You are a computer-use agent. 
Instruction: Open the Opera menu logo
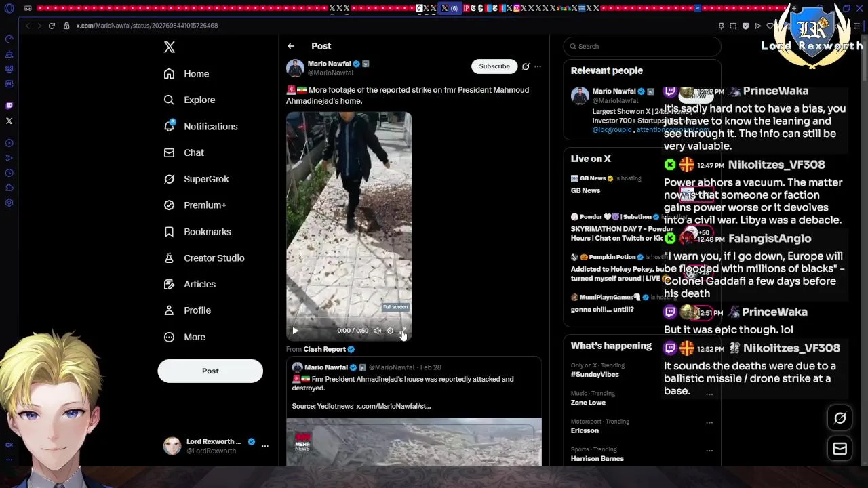tap(9, 8)
